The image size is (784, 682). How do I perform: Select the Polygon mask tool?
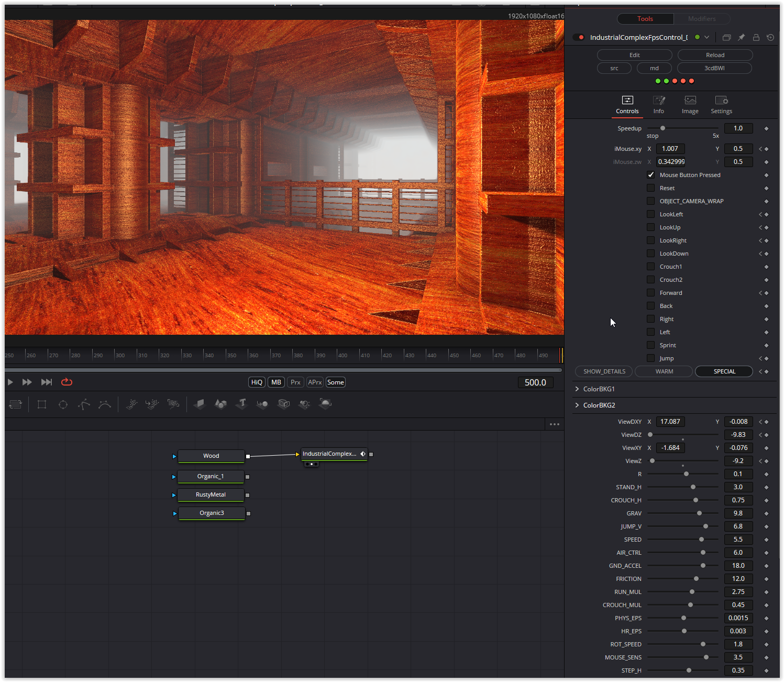click(x=84, y=404)
